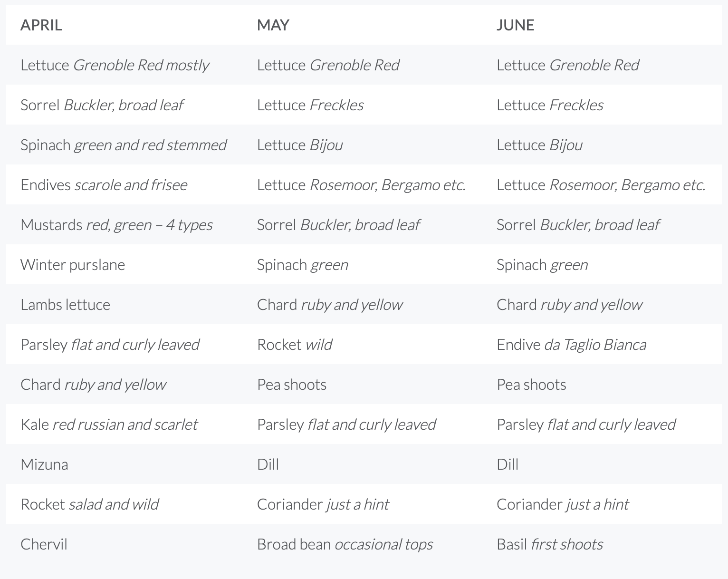The height and width of the screenshot is (579, 728).
Task: Click the Chervil entry
Action: click(x=44, y=544)
